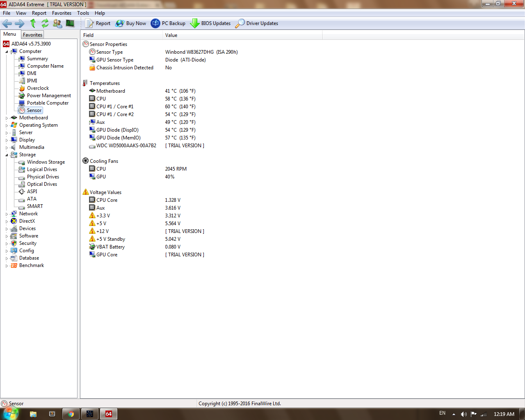Open Driver Updates from the toolbar

tap(257, 23)
